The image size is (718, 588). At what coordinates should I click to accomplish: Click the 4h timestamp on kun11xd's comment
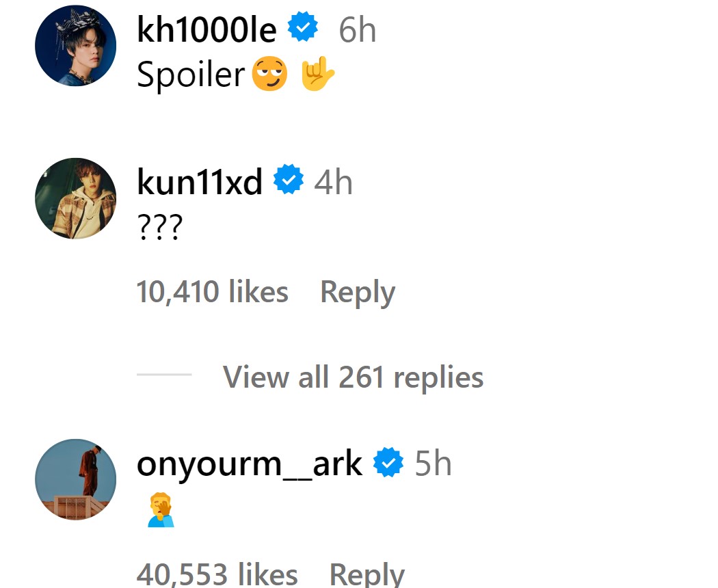point(333,183)
